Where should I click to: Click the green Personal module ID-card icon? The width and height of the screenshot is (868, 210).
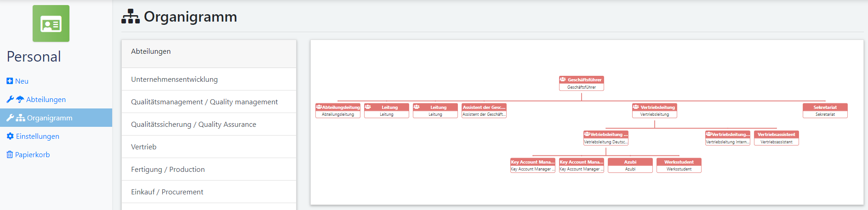(51, 23)
